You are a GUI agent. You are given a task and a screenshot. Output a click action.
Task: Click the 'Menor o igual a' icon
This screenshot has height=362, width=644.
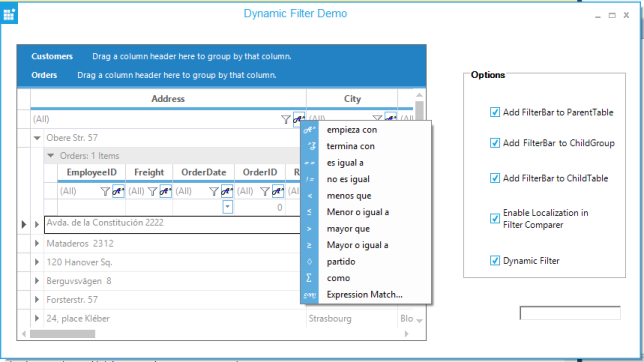tap(310, 212)
